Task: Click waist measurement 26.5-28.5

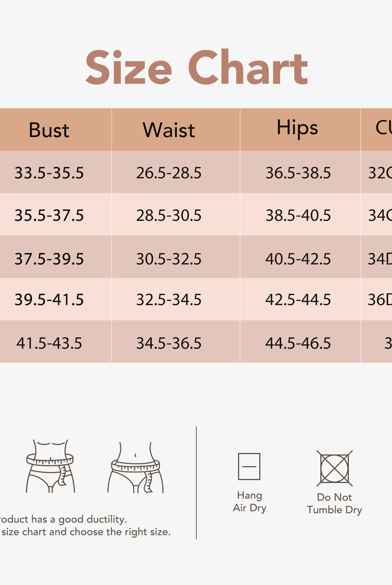Action: pyautogui.click(x=169, y=173)
